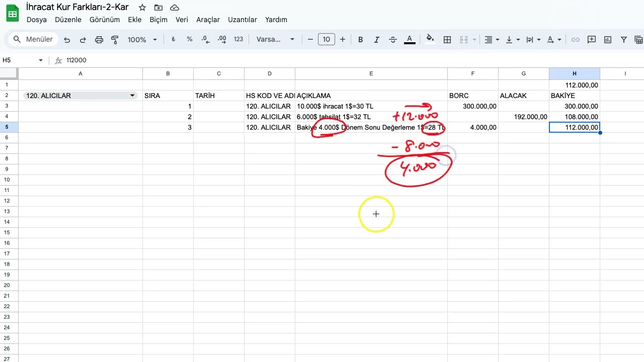Screen dimensions: 644x362
Task: Open the name box dropdown arrow
Action: coord(41,60)
